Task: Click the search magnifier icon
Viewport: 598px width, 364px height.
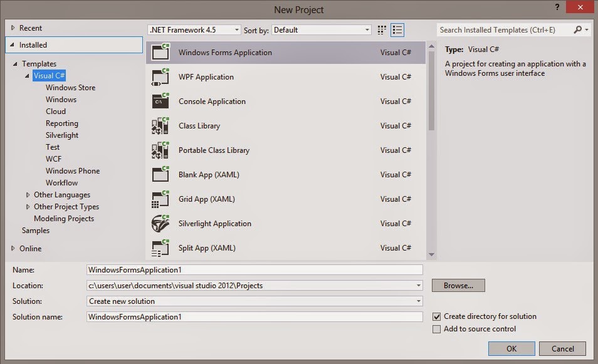Action: (x=578, y=29)
